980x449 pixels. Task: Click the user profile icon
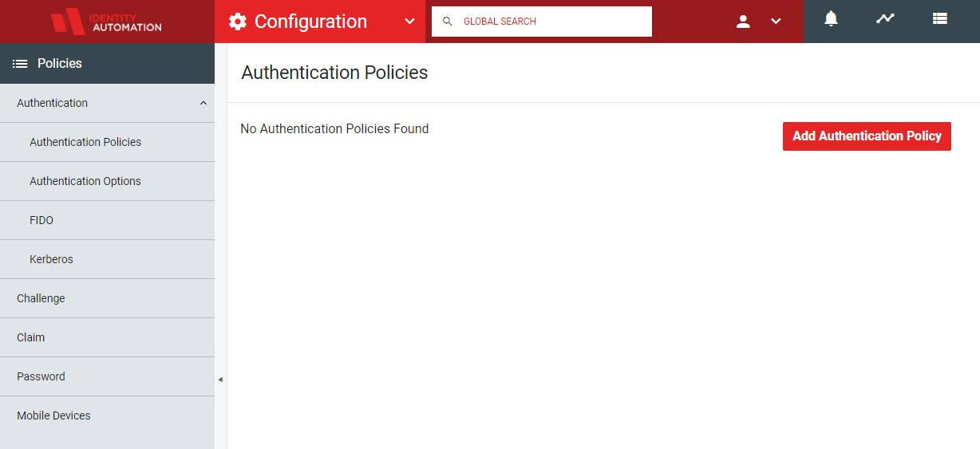click(x=743, y=22)
